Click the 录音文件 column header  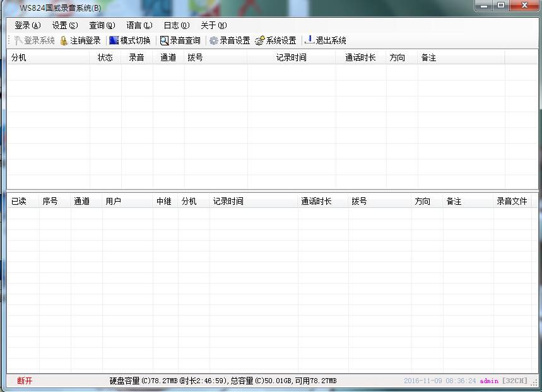(512, 201)
